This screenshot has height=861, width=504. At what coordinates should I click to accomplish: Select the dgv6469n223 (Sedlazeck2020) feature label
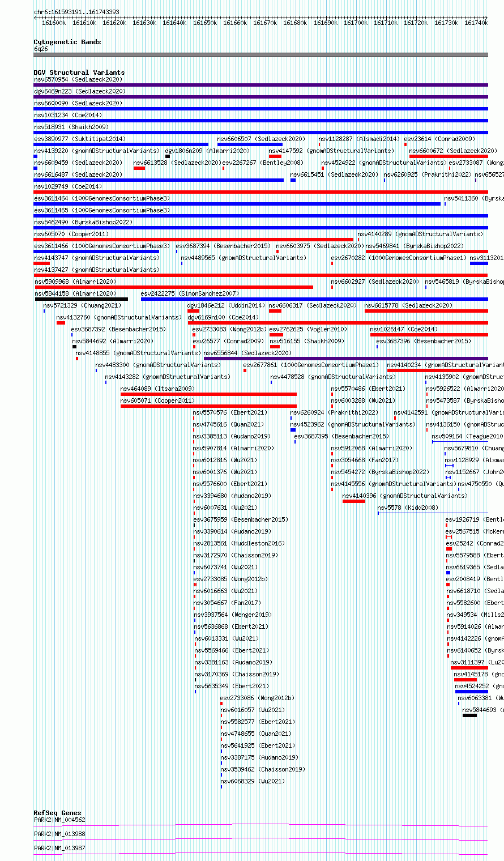(x=79, y=91)
